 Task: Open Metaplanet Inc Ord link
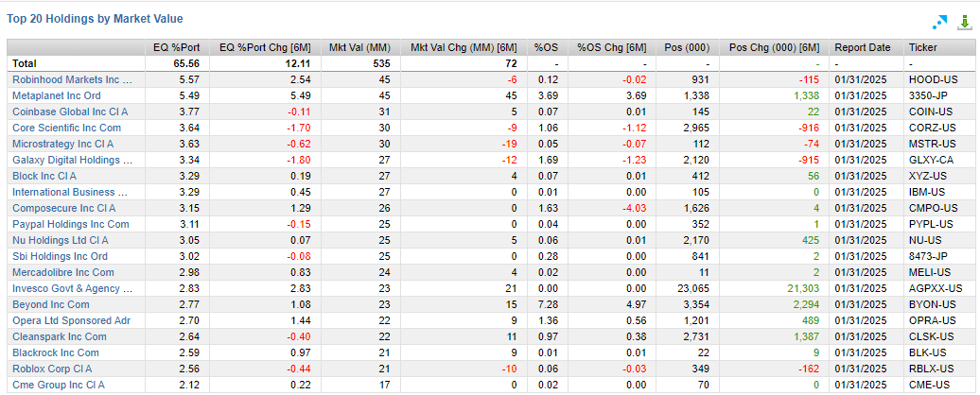(x=56, y=95)
